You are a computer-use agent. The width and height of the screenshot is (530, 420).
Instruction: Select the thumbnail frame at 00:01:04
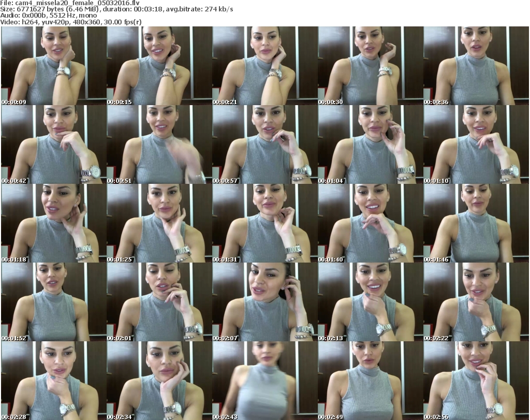[371, 144]
